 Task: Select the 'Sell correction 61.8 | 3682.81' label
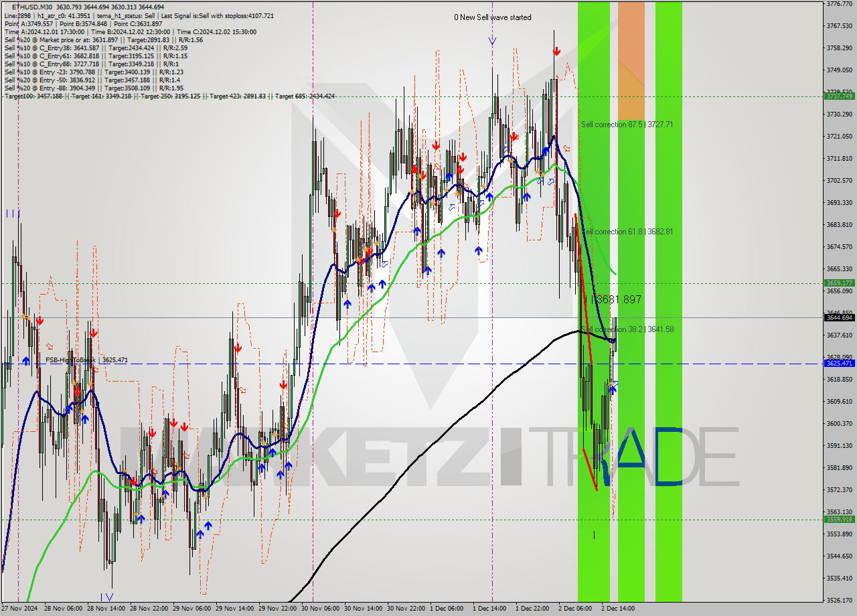(x=627, y=232)
